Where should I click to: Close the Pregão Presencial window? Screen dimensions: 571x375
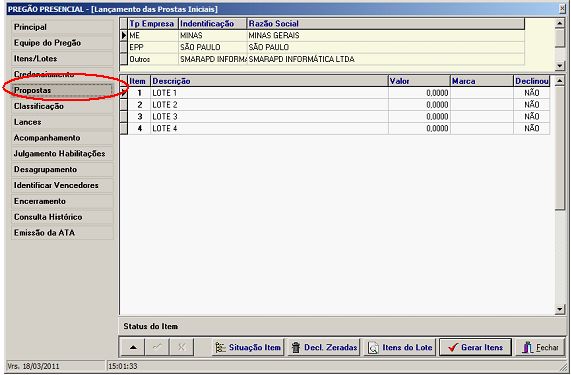click(563, 9)
